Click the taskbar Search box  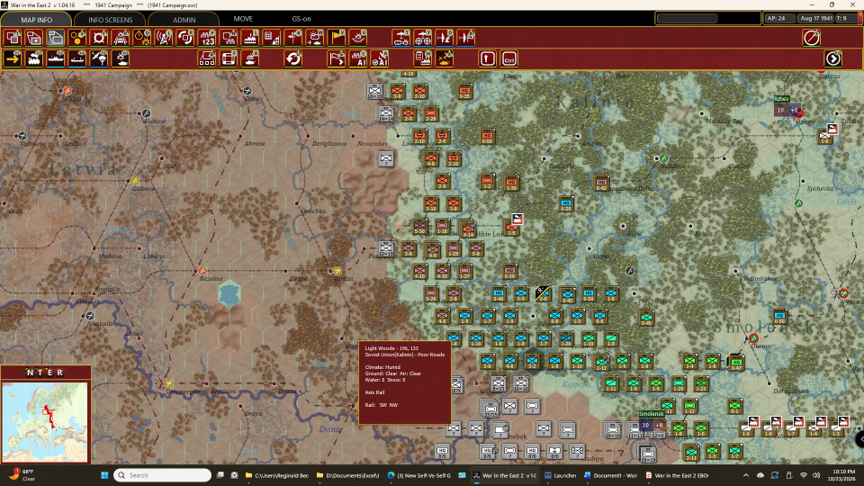pos(163,475)
